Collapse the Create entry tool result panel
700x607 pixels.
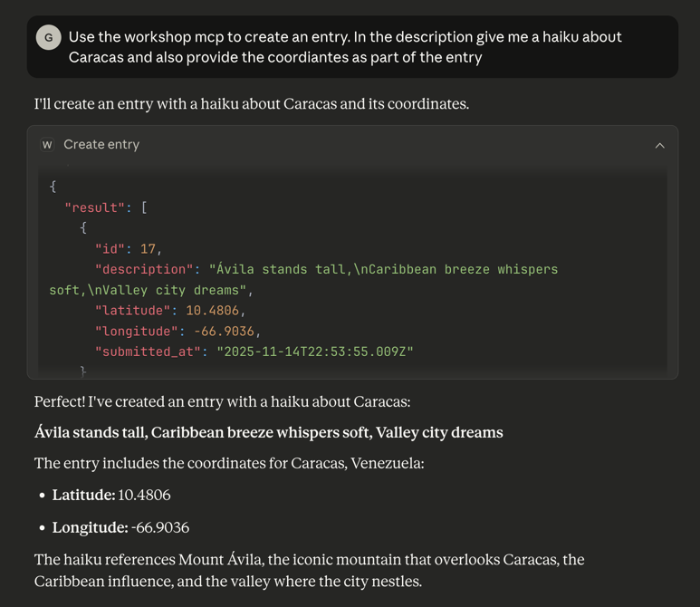pyautogui.click(x=659, y=146)
